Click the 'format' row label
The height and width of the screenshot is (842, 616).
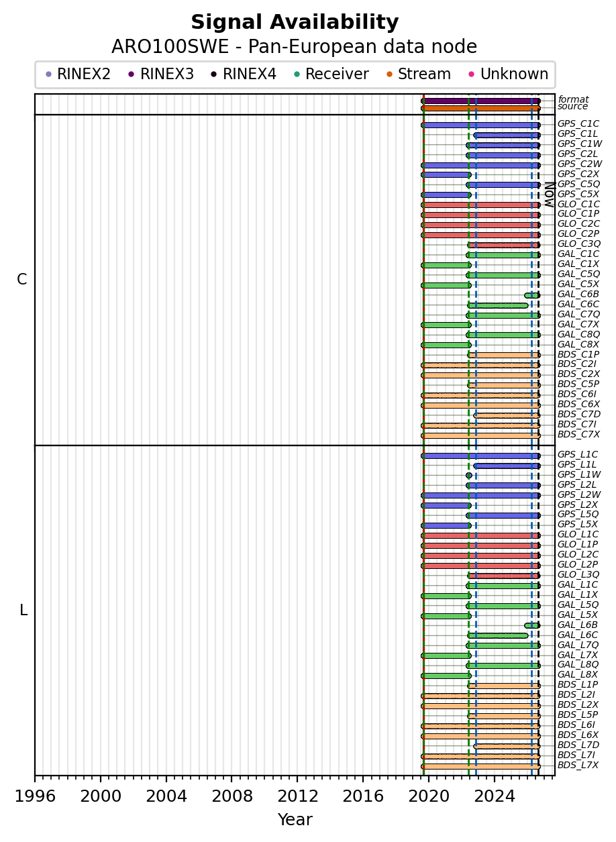coord(573,99)
